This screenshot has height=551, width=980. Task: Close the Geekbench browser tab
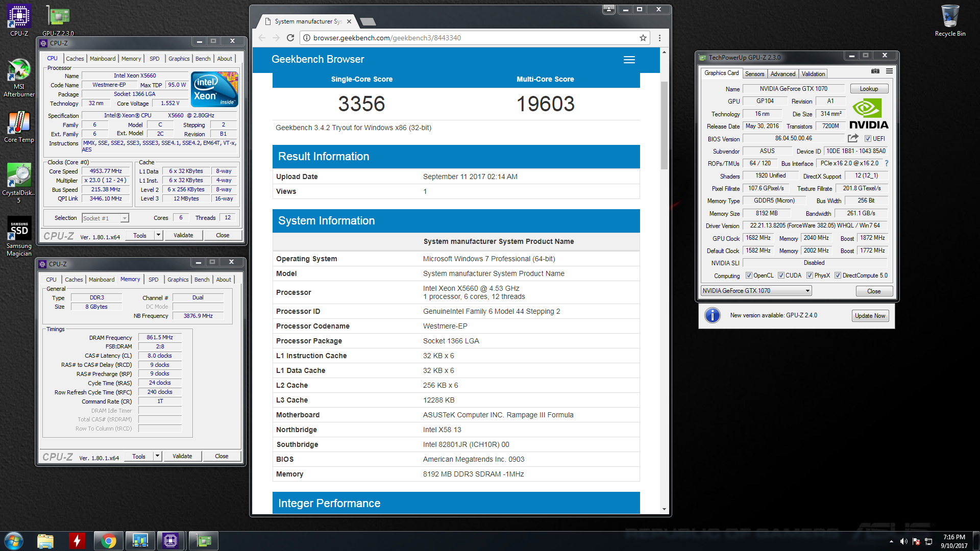click(x=349, y=21)
